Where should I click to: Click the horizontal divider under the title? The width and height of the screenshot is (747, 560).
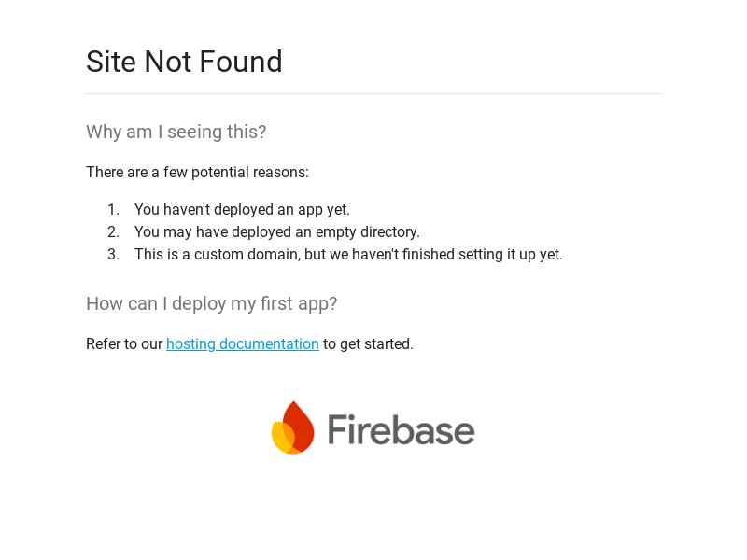373,93
